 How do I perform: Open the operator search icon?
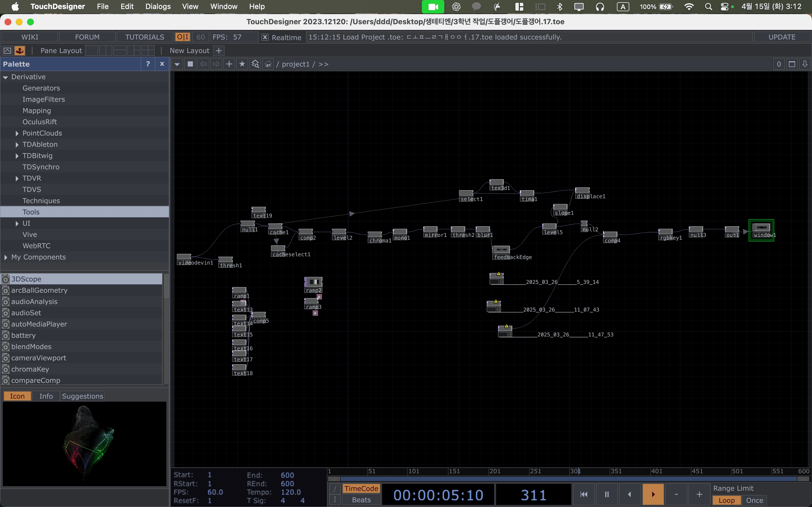[255, 64]
